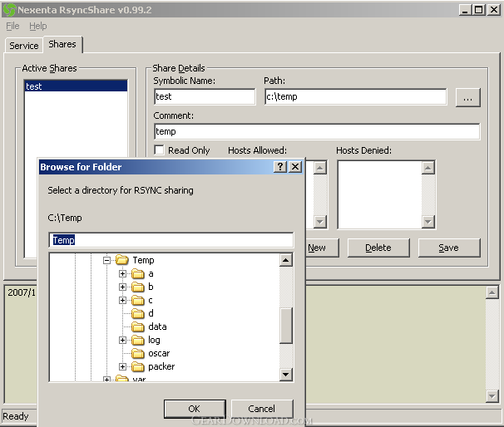The width and height of the screenshot is (504, 427).
Task: Click the folder icon next to 'data'
Action: point(138,326)
